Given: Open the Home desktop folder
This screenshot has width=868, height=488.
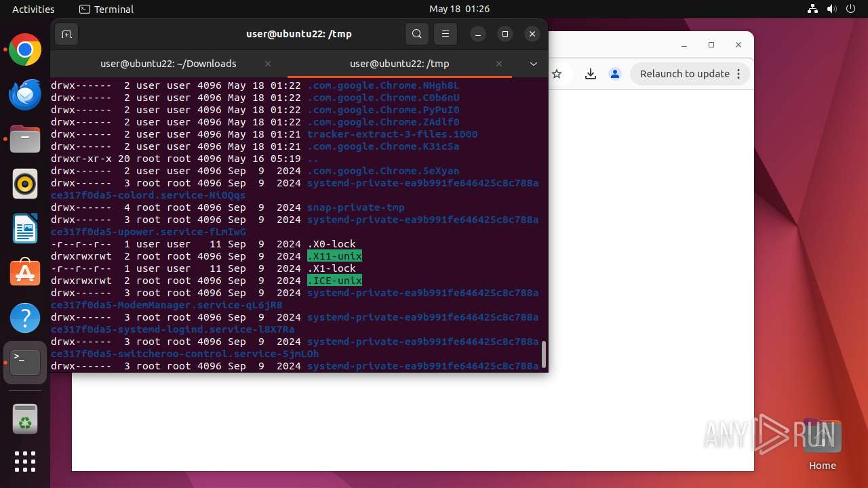Looking at the screenshot, I should coord(822,445).
